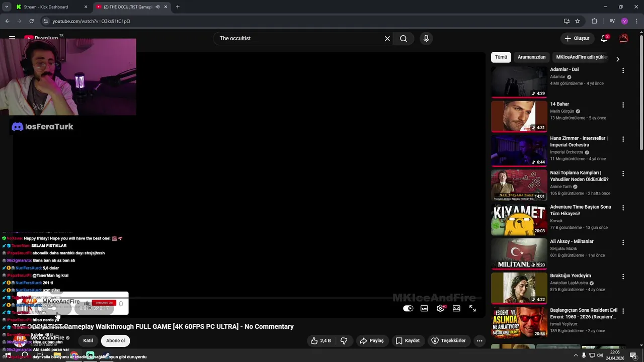This screenshot has height=362, width=644.
Task: Open options for Bıraktığın Yerdeyim
Action: pyautogui.click(x=623, y=277)
